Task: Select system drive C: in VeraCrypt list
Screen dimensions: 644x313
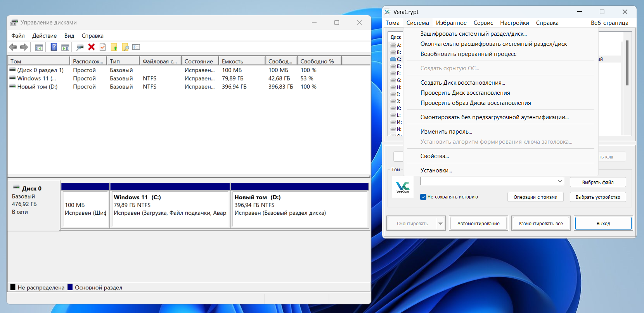Action: point(396,59)
